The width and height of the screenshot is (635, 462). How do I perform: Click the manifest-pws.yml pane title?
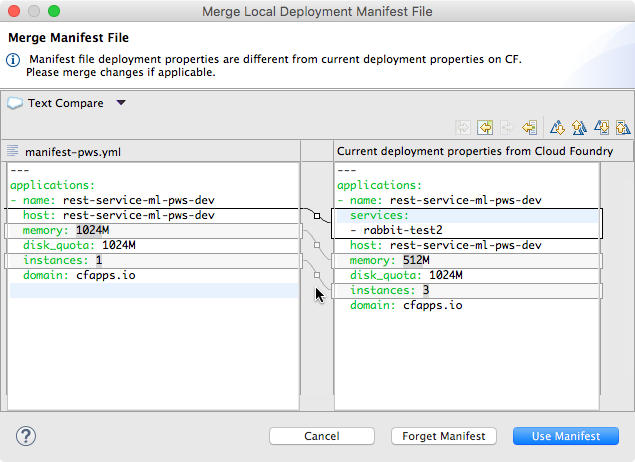(73, 152)
